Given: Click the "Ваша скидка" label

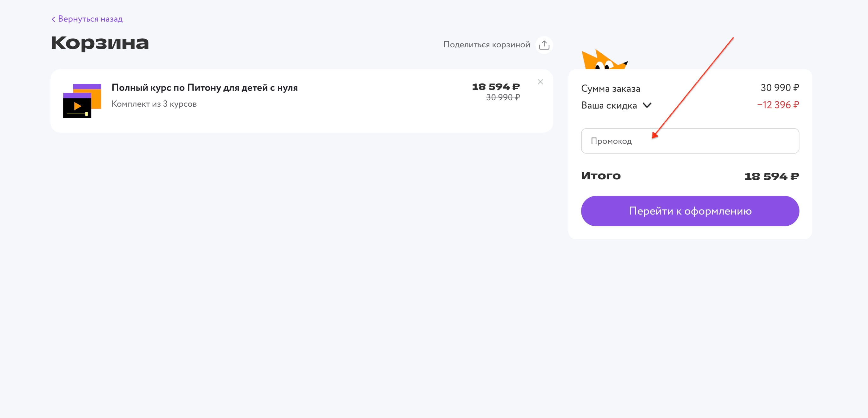Looking at the screenshot, I should (609, 105).
